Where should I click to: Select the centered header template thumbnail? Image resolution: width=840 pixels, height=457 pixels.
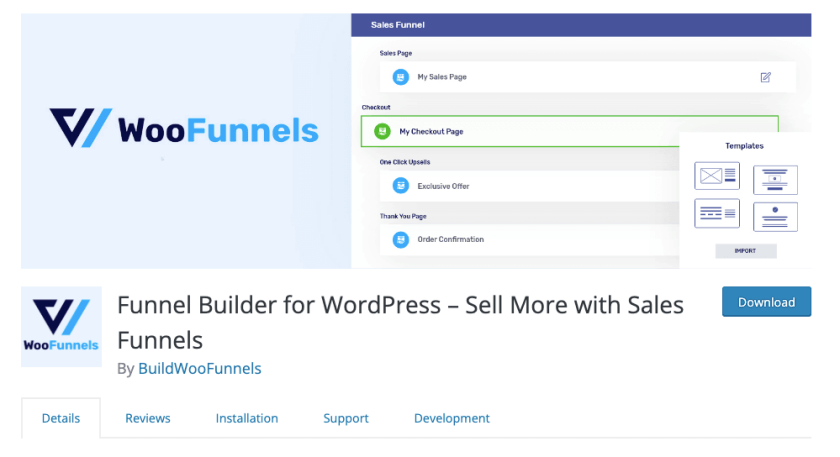click(775, 179)
